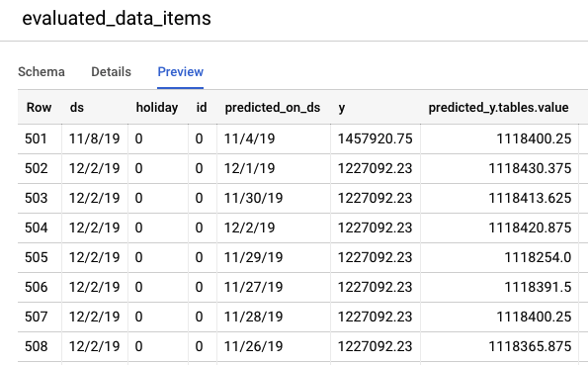Click the y column header

click(x=342, y=108)
